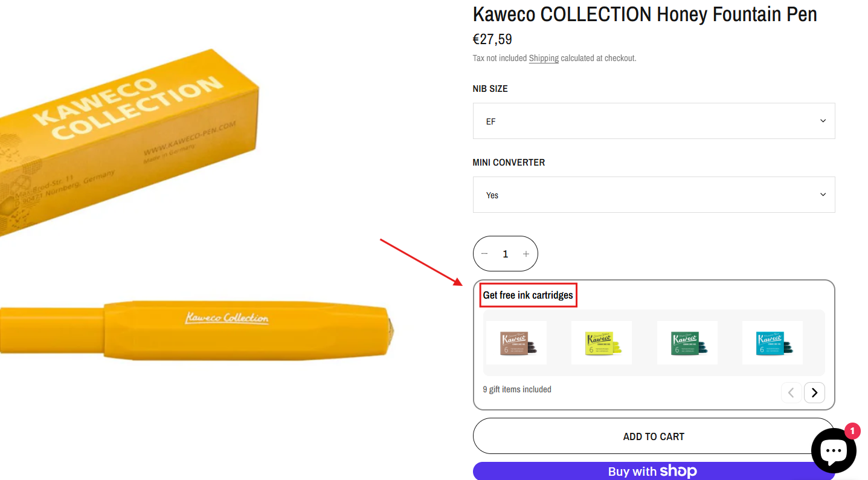
Task: Click the Kaweco Honey Fountain Pen title
Action: pyautogui.click(x=645, y=15)
